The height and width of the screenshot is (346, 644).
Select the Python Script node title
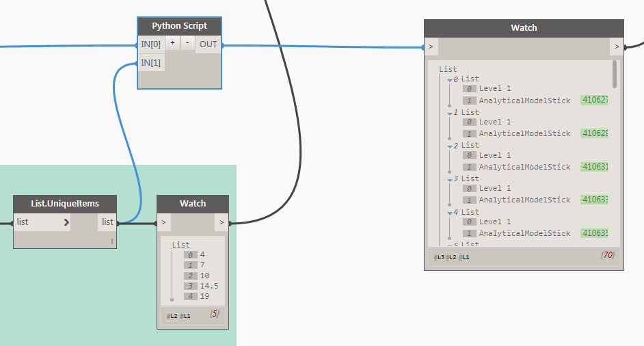(180, 26)
